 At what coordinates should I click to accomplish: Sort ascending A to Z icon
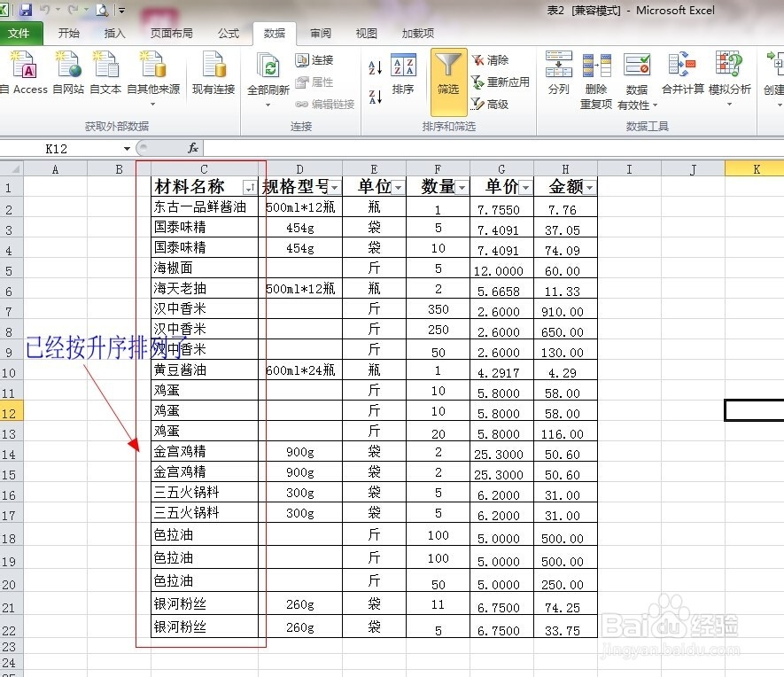375,67
